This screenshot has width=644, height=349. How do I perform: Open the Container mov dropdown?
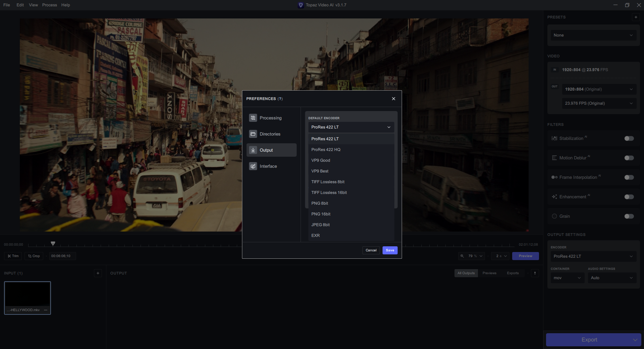click(x=567, y=278)
